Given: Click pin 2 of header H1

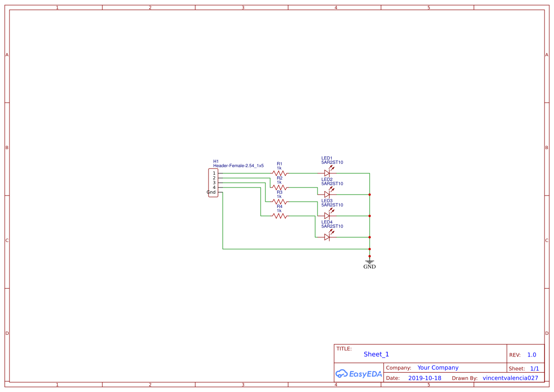Looking at the screenshot, I should coord(214,178).
